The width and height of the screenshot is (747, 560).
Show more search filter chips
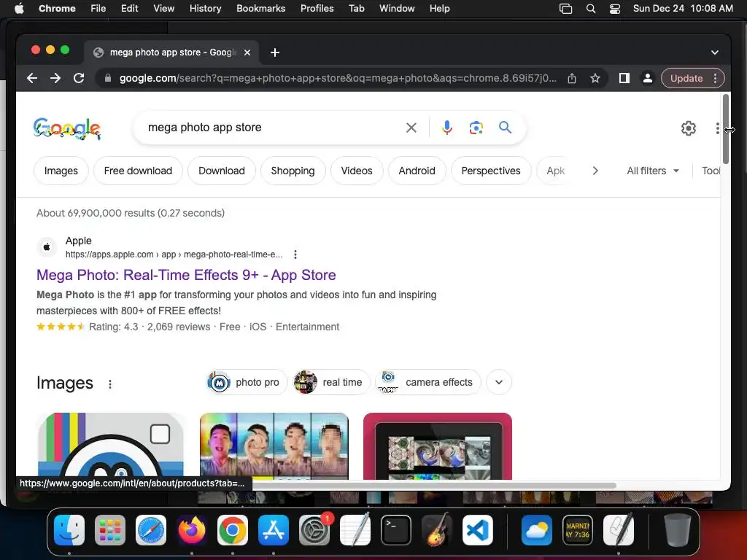[595, 171]
